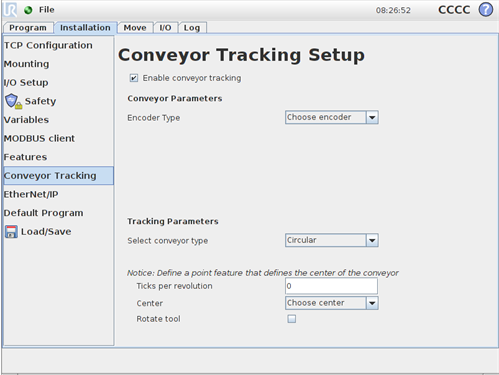Open the File menu
Viewport: 499px width, 375px height.
click(x=46, y=10)
